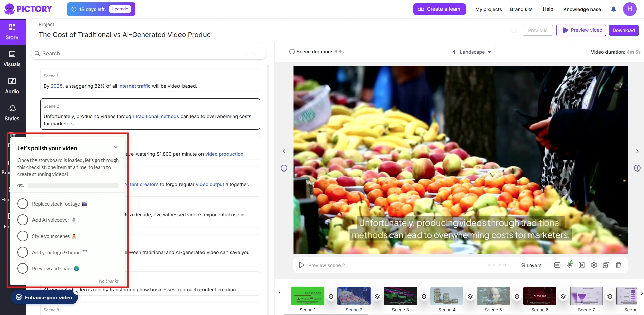Click the scissors trim scene icon
This screenshot has height=315, width=644.
582,265
